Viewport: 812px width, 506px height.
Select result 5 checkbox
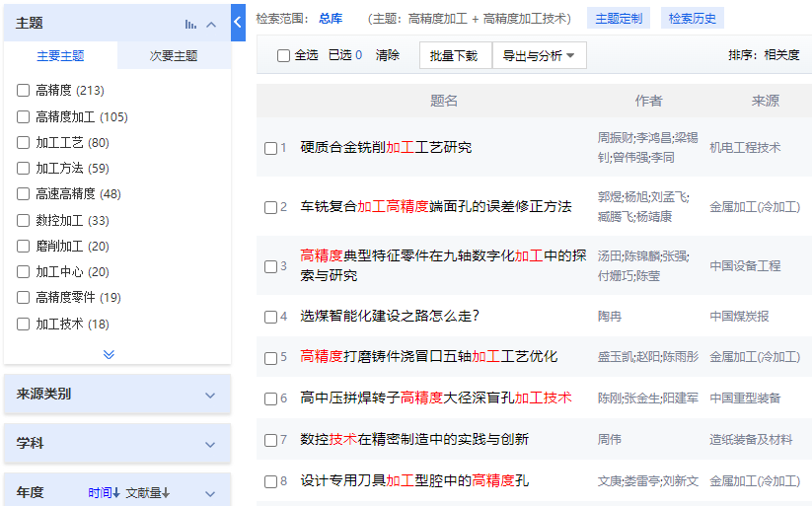coord(271,358)
